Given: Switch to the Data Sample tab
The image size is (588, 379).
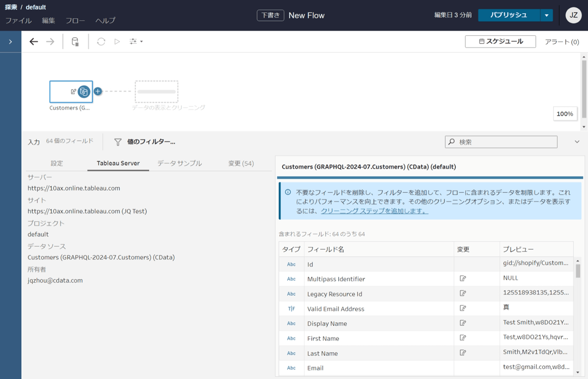Looking at the screenshot, I should pyautogui.click(x=179, y=163).
